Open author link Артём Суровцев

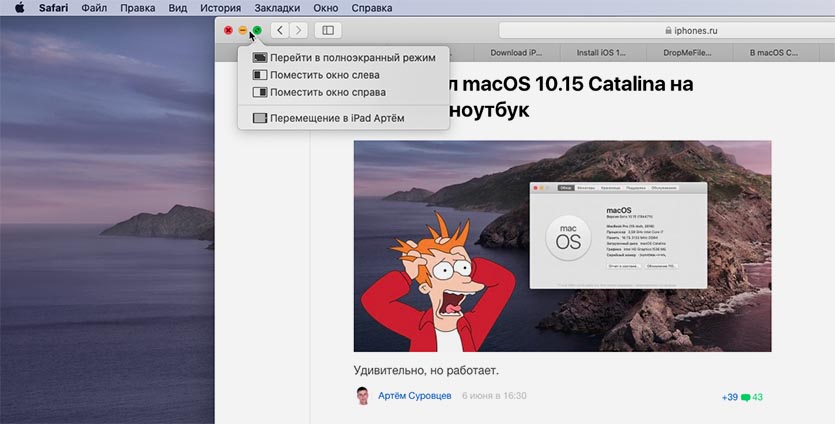click(413, 396)
